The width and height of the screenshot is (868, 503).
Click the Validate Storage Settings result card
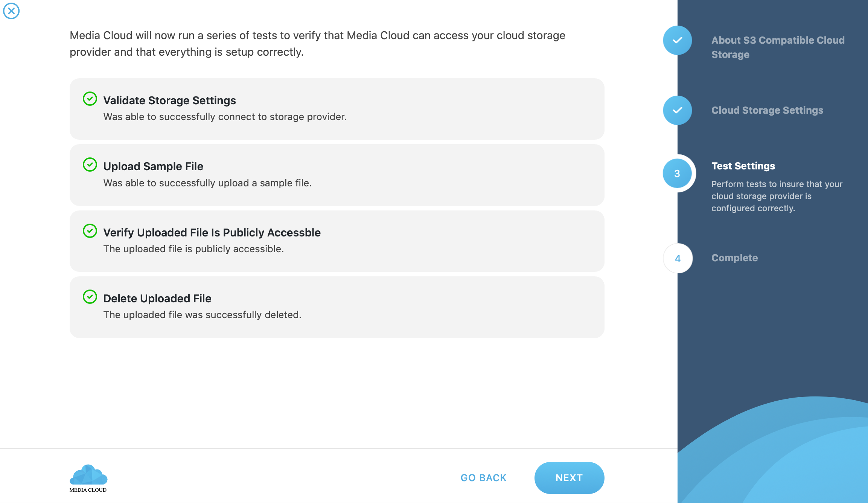[337, 109]
